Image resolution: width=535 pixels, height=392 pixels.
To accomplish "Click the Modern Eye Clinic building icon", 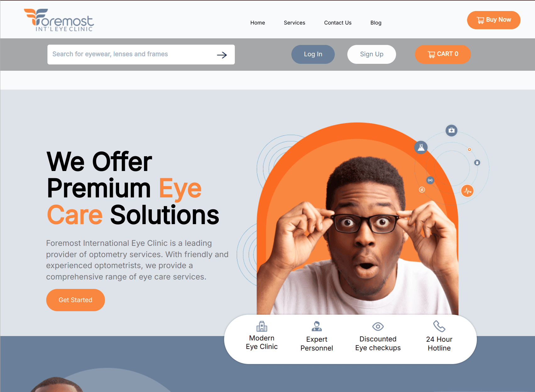I will pos(262,326).
